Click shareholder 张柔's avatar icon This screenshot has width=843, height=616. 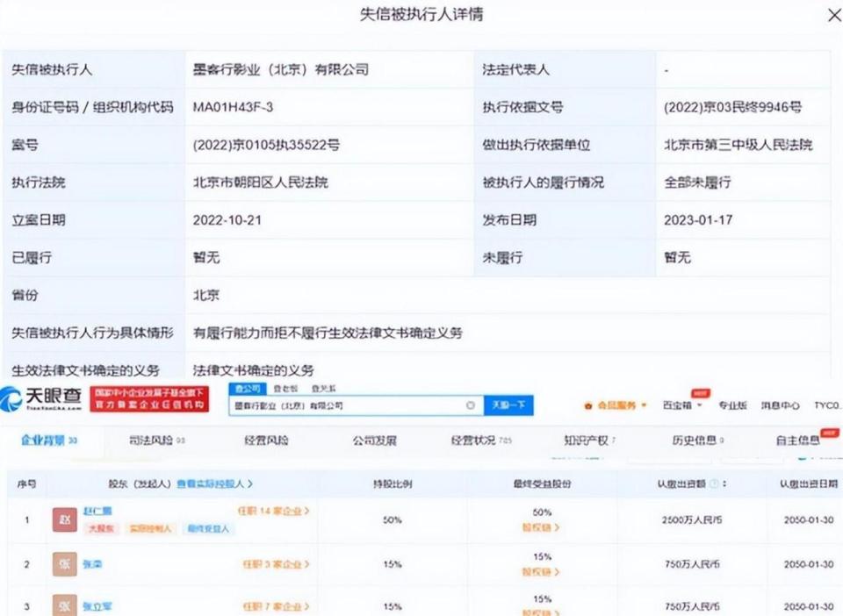tap(62, 565)
